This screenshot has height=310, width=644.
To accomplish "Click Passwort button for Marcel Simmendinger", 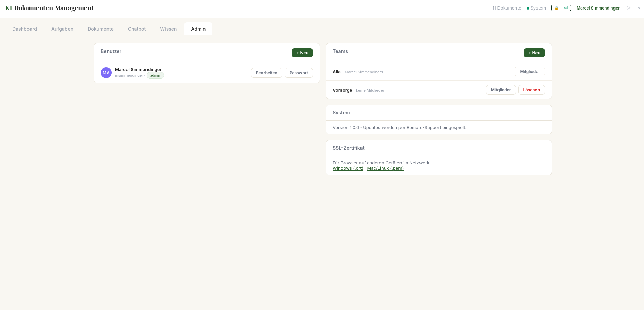I will (298, 73).
